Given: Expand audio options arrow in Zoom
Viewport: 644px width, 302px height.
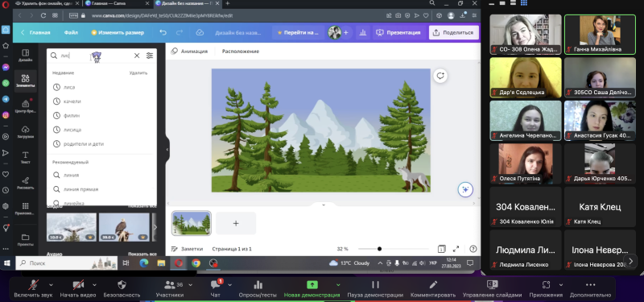Looking at the screenshot, I should coord(51,284).
